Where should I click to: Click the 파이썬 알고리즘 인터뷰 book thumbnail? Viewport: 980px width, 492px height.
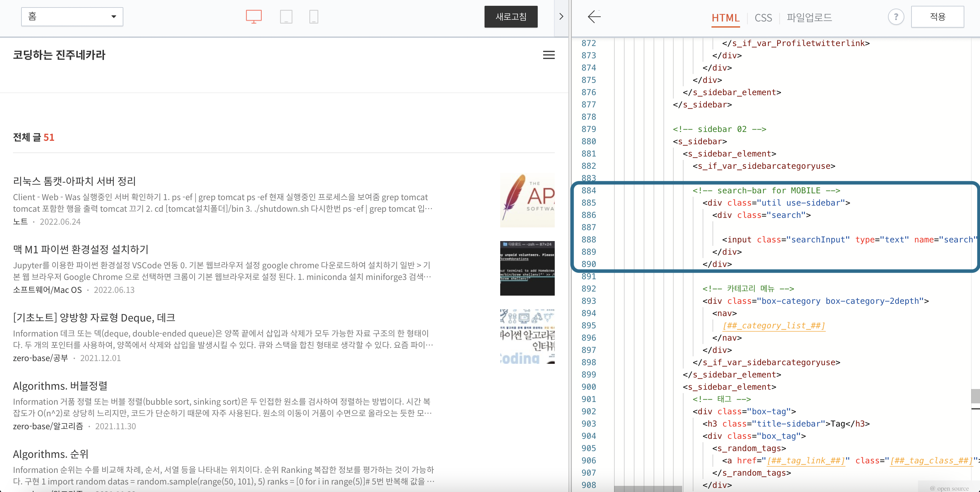[x=527, y=336]
